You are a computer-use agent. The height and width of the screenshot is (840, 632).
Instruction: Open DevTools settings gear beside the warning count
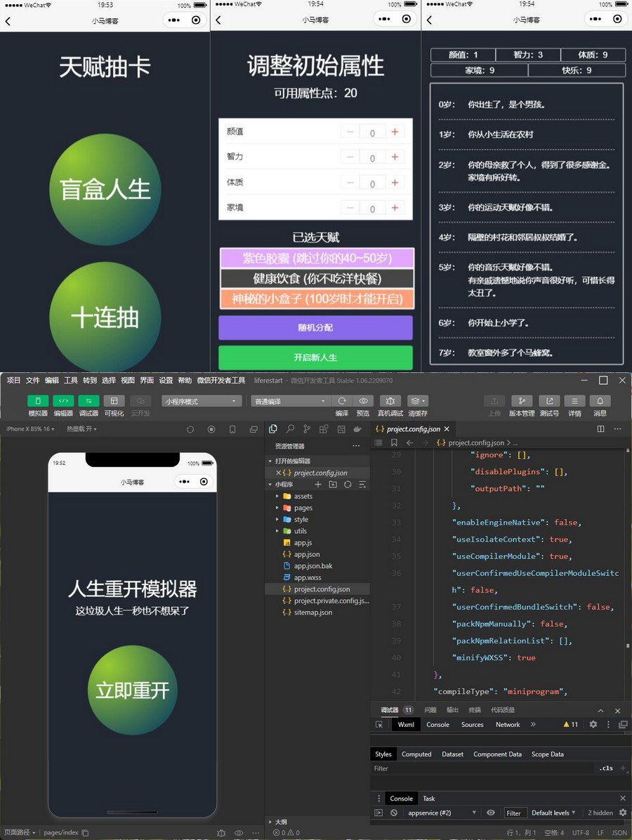click(593, 724)
